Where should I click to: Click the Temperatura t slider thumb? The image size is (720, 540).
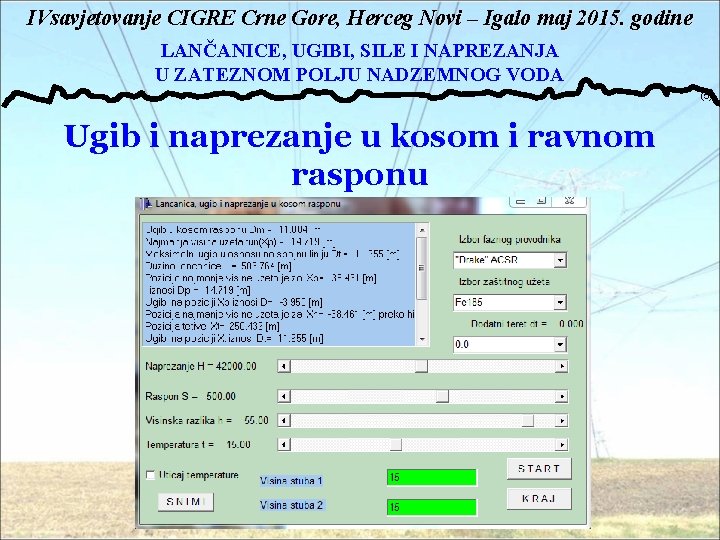[395, 444]
